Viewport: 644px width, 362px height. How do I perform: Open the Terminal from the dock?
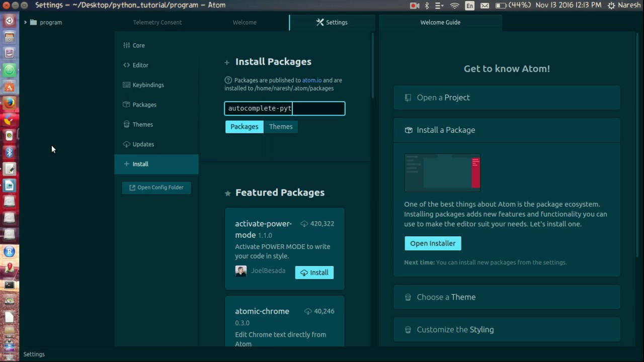tap(10, 285)
